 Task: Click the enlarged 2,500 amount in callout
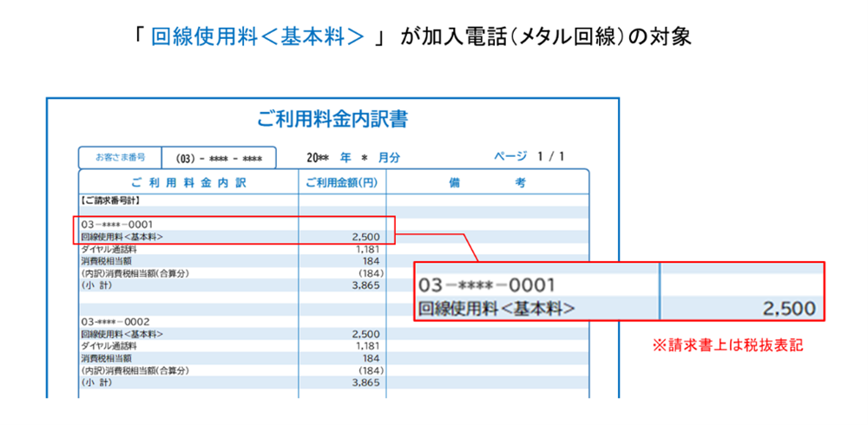point(788,308)
